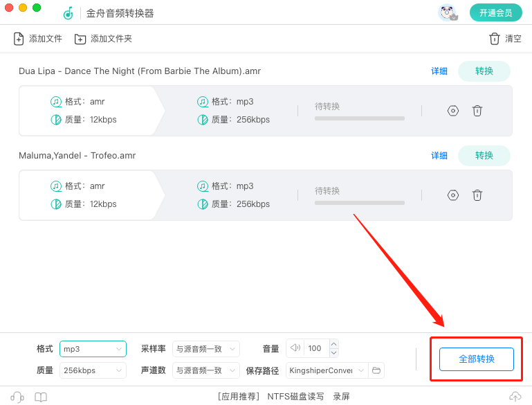532x405 pixels.
Task: Open the Format mp3 dropdown
Action: point(93,349)
